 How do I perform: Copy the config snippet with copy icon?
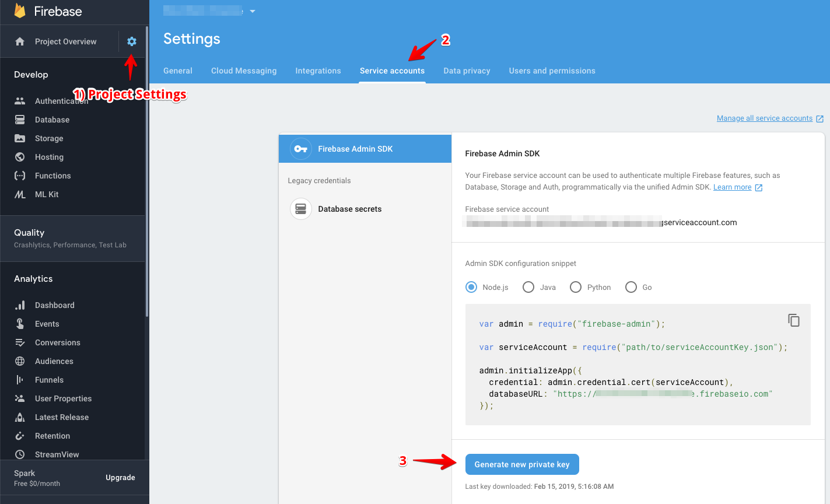pyautogui.click(x=794, y=320)
